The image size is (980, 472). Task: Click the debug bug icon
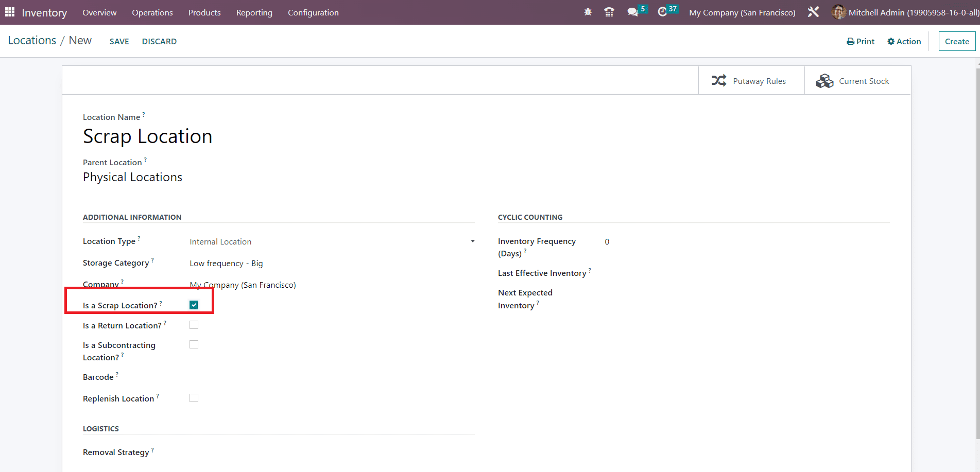point(588,12)
